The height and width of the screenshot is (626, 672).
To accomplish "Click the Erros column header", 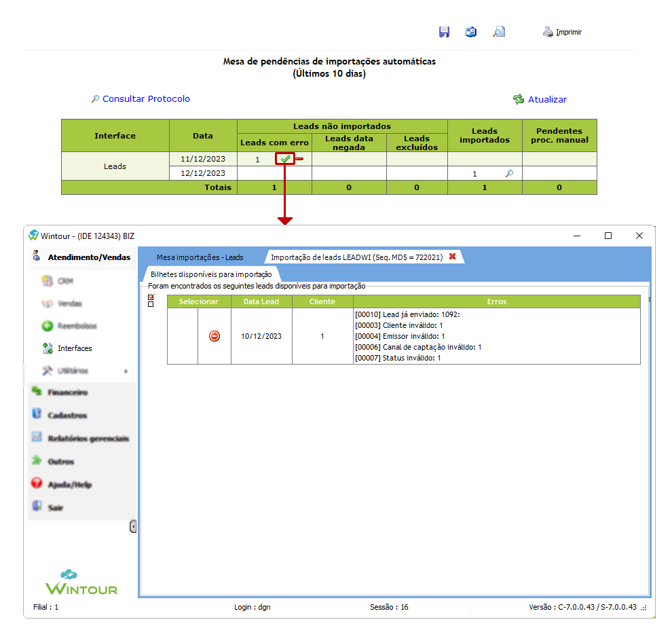I will pyautogui.click(x=497, y=301).
